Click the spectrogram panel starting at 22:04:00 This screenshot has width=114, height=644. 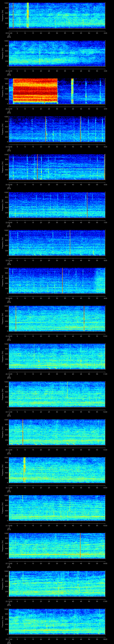point(57,129)
